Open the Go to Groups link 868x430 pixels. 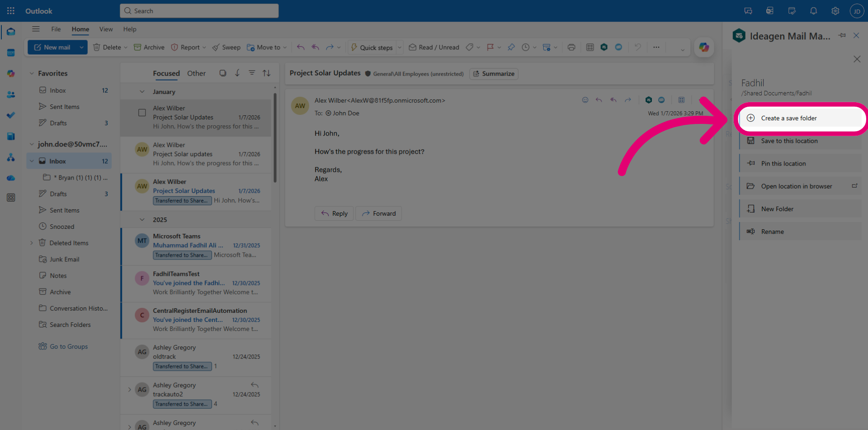coord(63,346)
